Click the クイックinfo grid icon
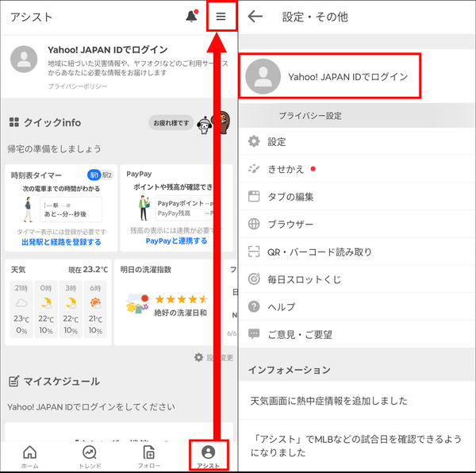476x473 pixels. click(x=14, y=122)
